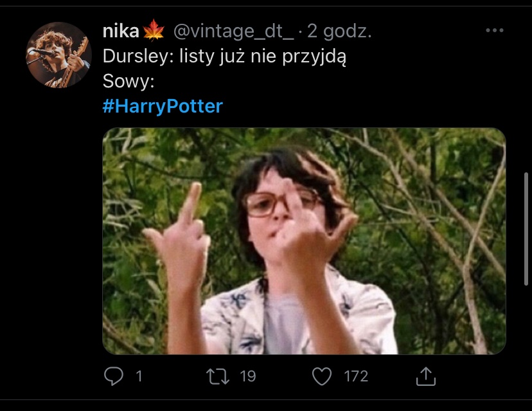Image resolution: width=532 pixels, height=411 pixels.
Task: Open the more options three-dot menu
Action: (x=495, y=30)
